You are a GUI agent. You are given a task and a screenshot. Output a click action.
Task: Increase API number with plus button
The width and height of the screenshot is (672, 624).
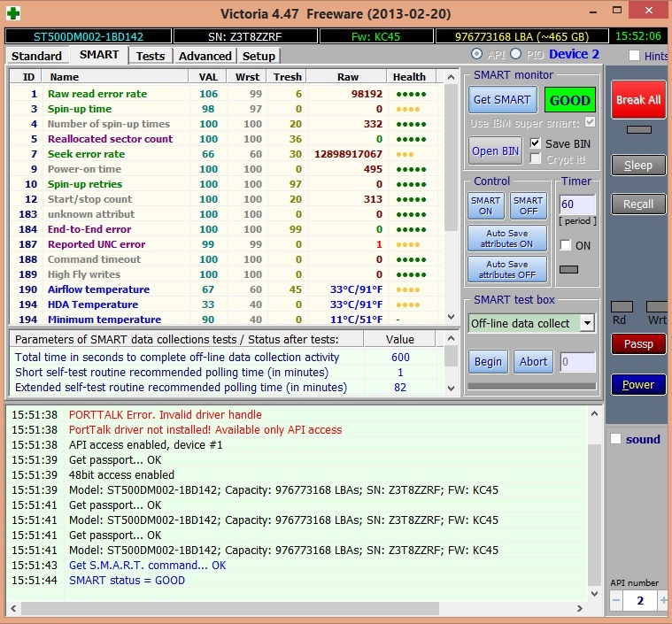(663, 600)
